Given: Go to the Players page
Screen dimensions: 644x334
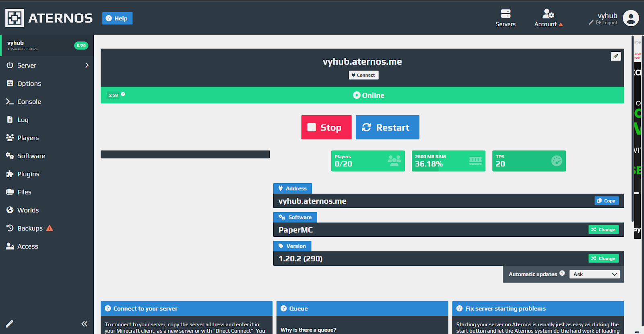Looking at the screenshot, I should tap(47, 137).
